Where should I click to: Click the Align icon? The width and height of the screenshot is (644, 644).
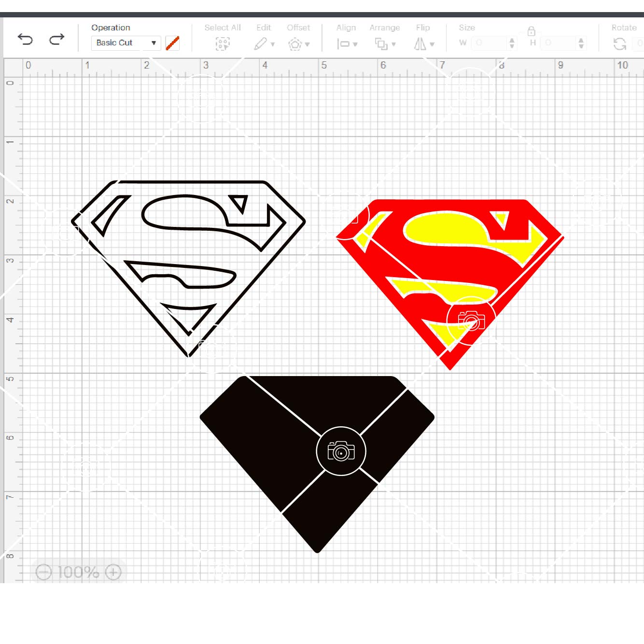click(x=343, y=44)
